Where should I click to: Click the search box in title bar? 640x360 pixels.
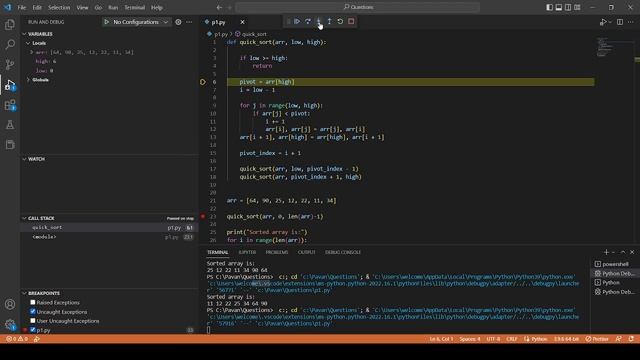pyautogui.click(x=358, y=7)
